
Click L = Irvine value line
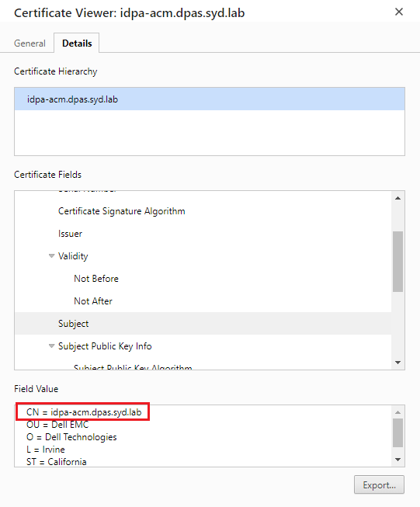pyautogui.click(x=46, y=450)
